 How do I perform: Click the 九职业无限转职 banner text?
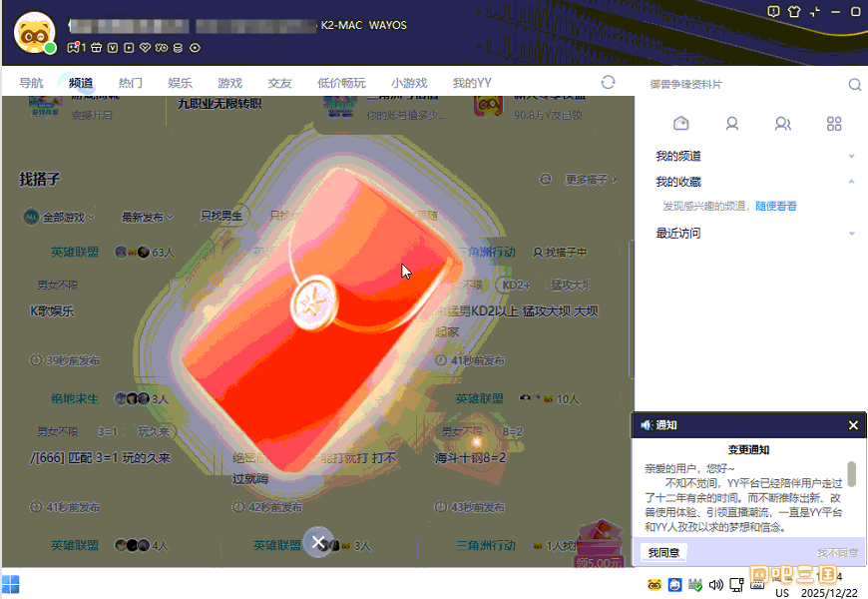tap(219, 104)
